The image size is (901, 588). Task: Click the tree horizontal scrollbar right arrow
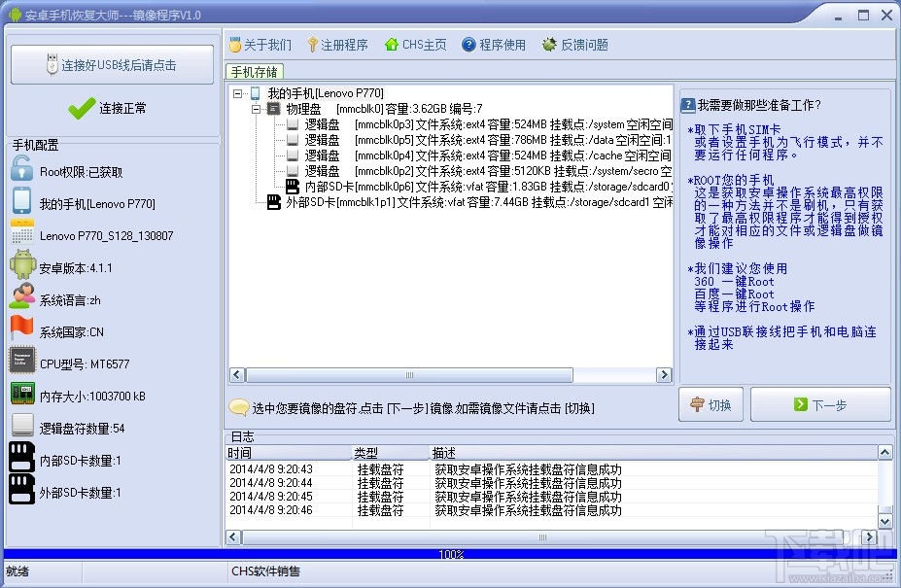click(x=664, y=375)
